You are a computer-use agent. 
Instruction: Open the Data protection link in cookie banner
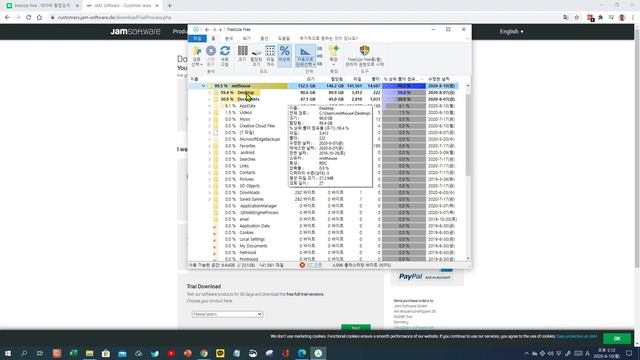[576, 336]
